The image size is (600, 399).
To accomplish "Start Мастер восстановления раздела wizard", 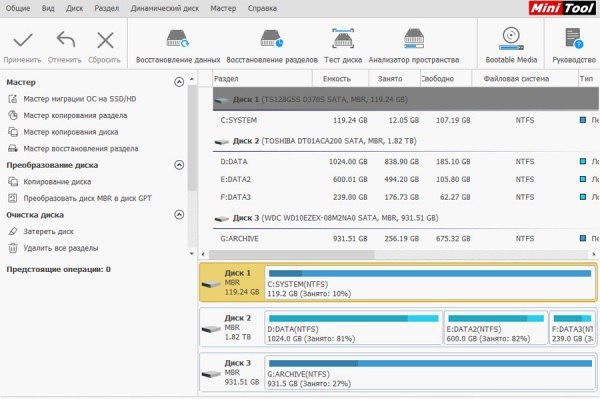I will 81,148.
